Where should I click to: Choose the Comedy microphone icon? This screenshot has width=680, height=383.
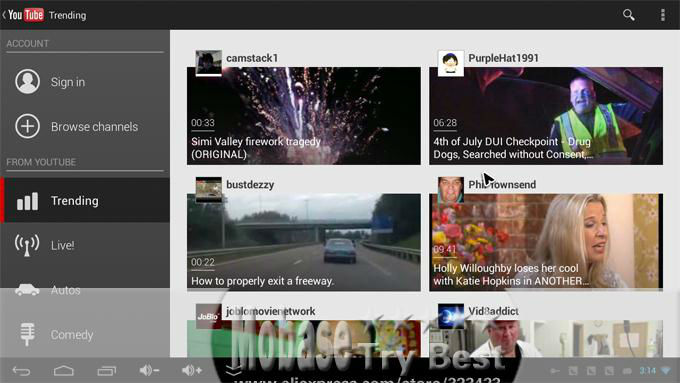[x=27, y=334]
